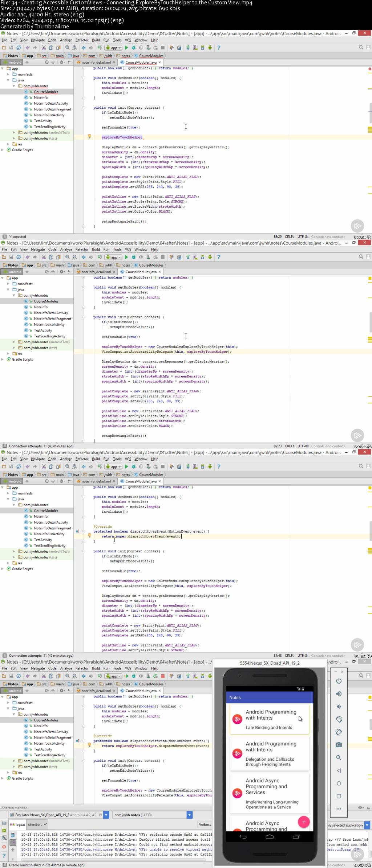
Task: Expand manifests folder in 00:00:54 frame
Action: [8, 74]
